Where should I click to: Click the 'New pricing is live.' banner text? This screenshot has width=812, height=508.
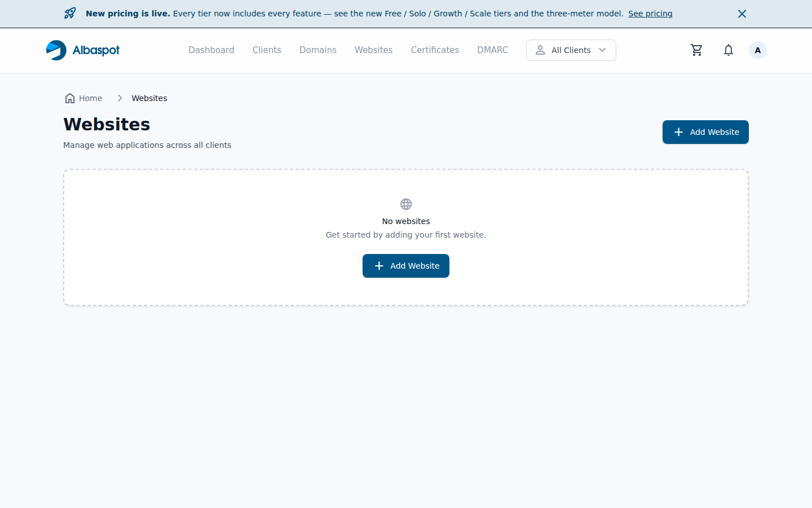[x=128, y=14]
